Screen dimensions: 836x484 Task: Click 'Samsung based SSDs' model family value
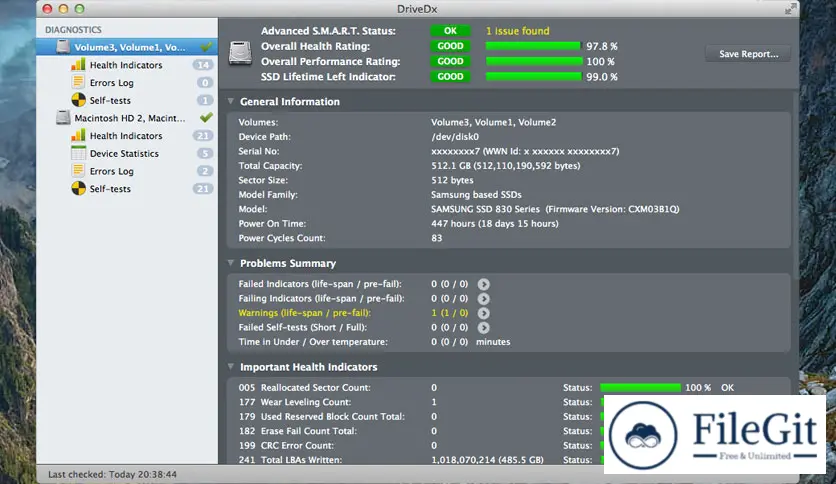476,195
